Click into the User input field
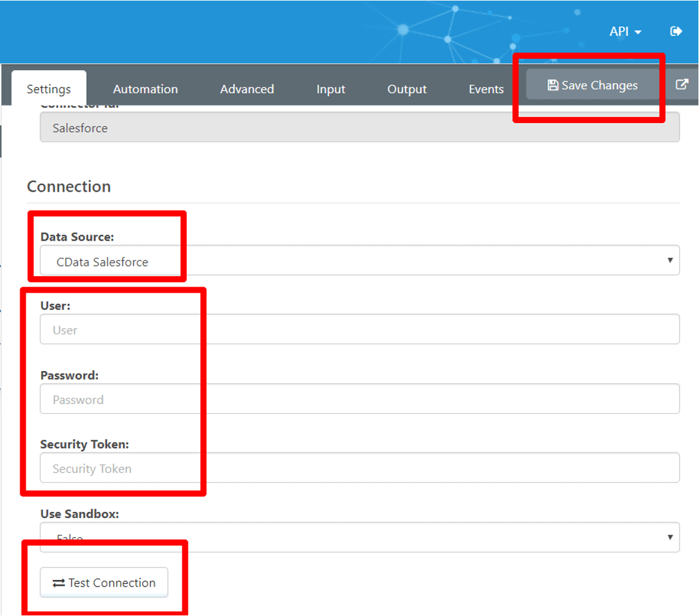 coord(360,329)
